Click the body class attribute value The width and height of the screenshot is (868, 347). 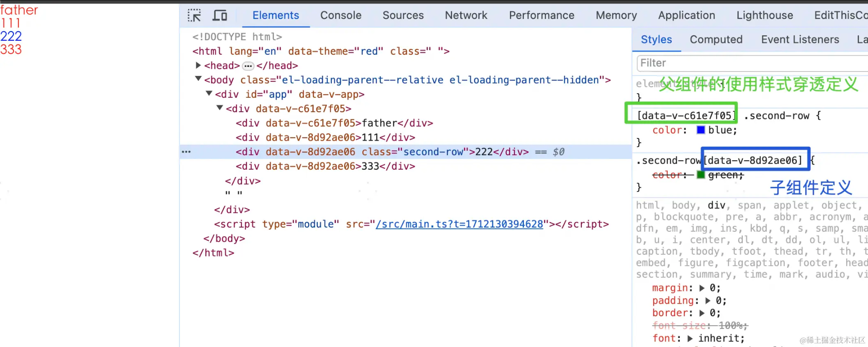coord(440,80)
